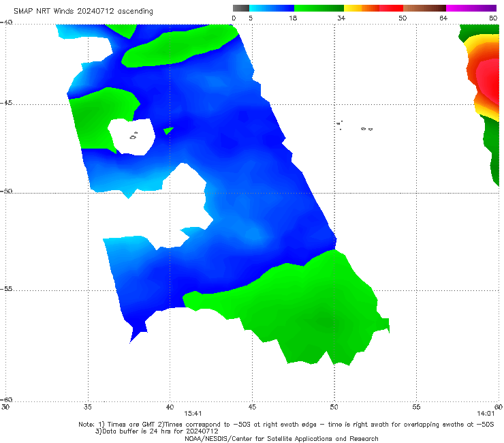Click the colorbar tick label '18'
This screenshot has width=504, height=443.
pyautogui.click(x=293, y=18)
